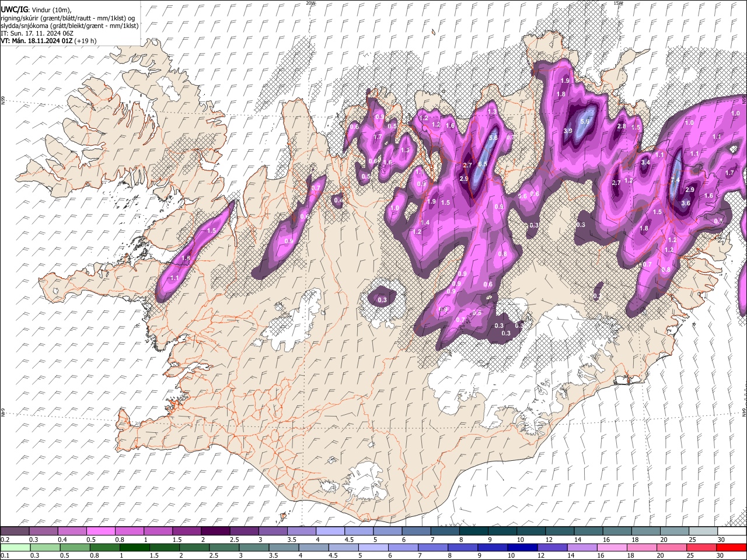Click the dark teal upper swatch between 8 and 9
747x560 pixels.
coord(474,531)
